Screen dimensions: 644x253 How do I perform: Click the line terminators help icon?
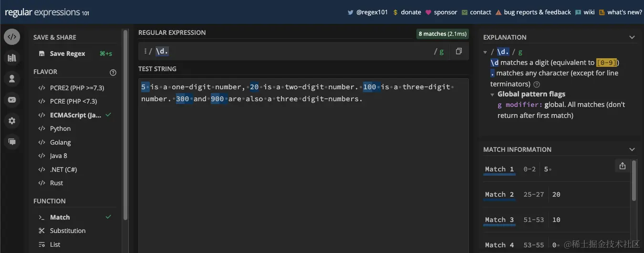[537, 84]
